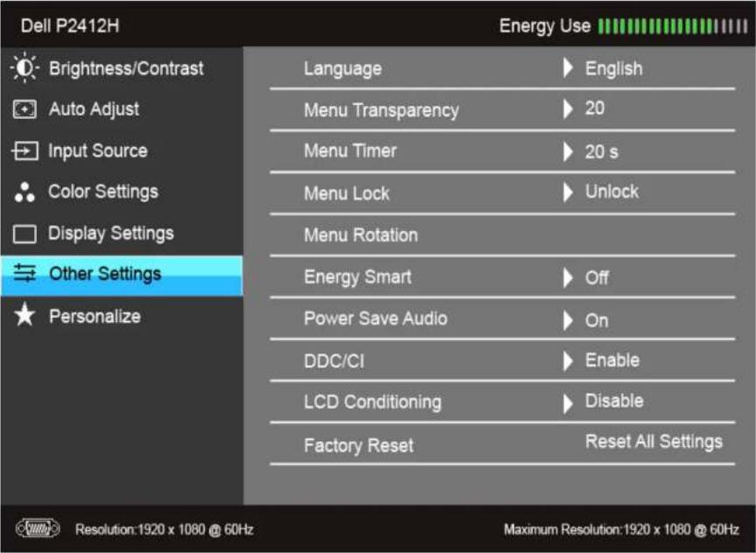Image resolution: width=756 pixels, height=553 pixels.
Task: Expand the Menu Lock arrow
Action: [568, 192]
